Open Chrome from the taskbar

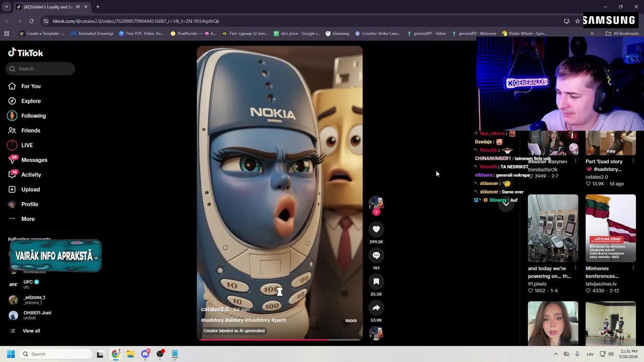(x=116, y=354)
